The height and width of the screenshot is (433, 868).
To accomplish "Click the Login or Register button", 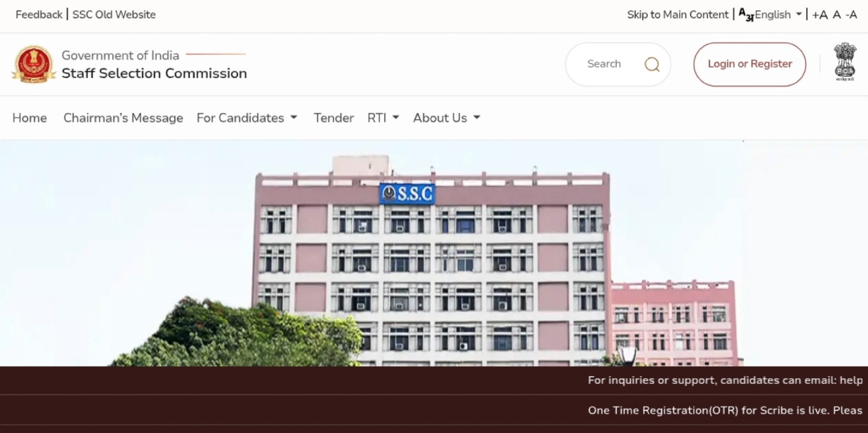I will (x=750, y=64).
